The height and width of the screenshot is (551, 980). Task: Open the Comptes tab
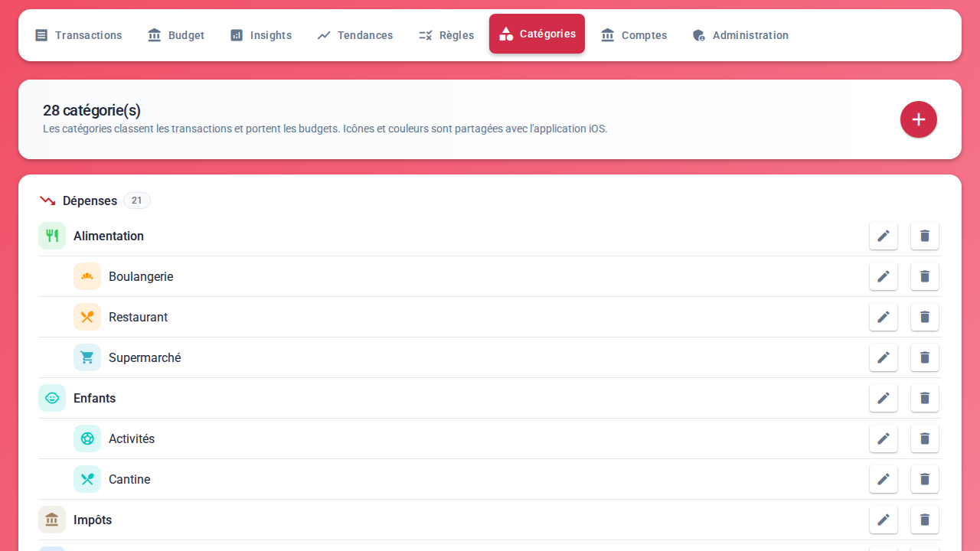[634, 35]
